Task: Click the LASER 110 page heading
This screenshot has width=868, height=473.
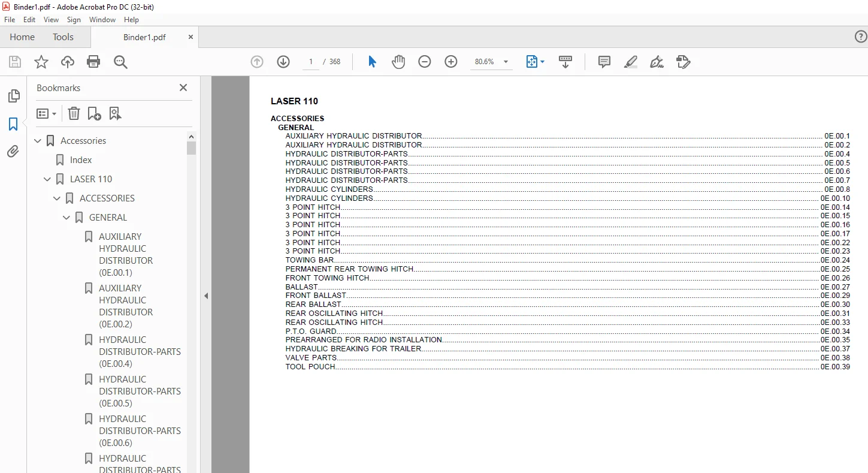Action: [294, 101]
